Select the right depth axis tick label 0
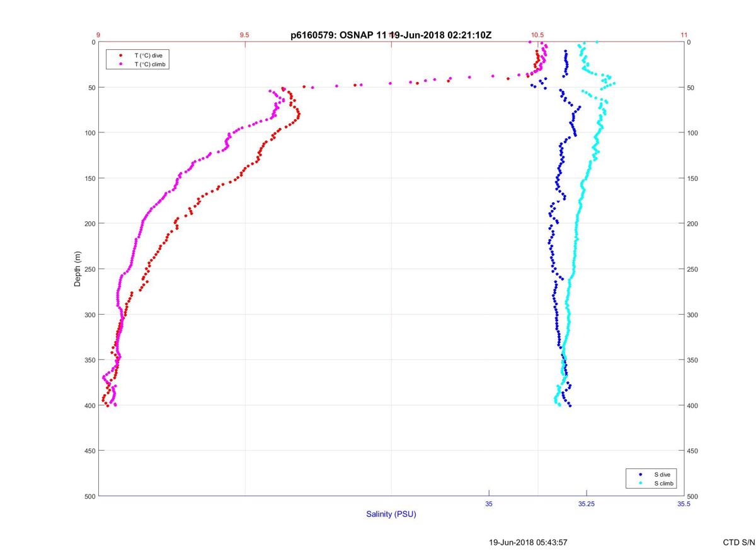Viewport: 756px width, 558px height. [689, 42]
